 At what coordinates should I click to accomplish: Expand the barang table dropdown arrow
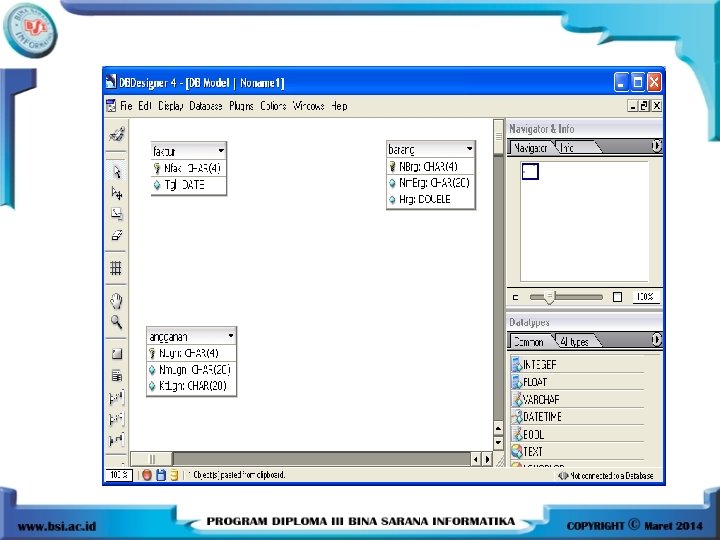[469, 148]
